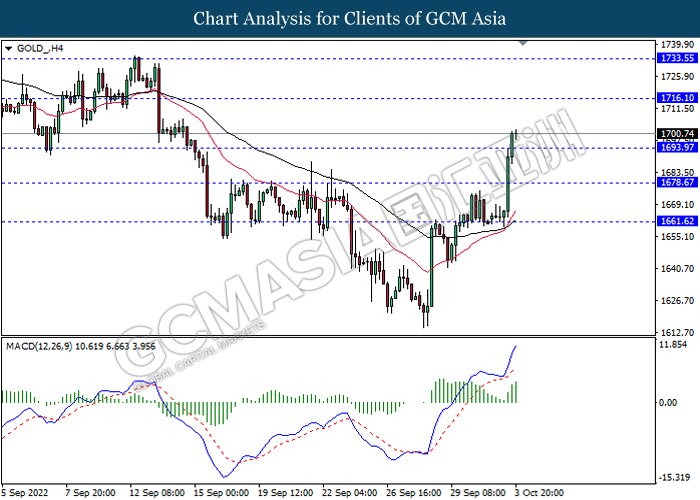Image resolution: width=700 pixels, height=500 pixels.
Task: Click the Chart Analysis for Clients header title
Action: coord(350,19)
